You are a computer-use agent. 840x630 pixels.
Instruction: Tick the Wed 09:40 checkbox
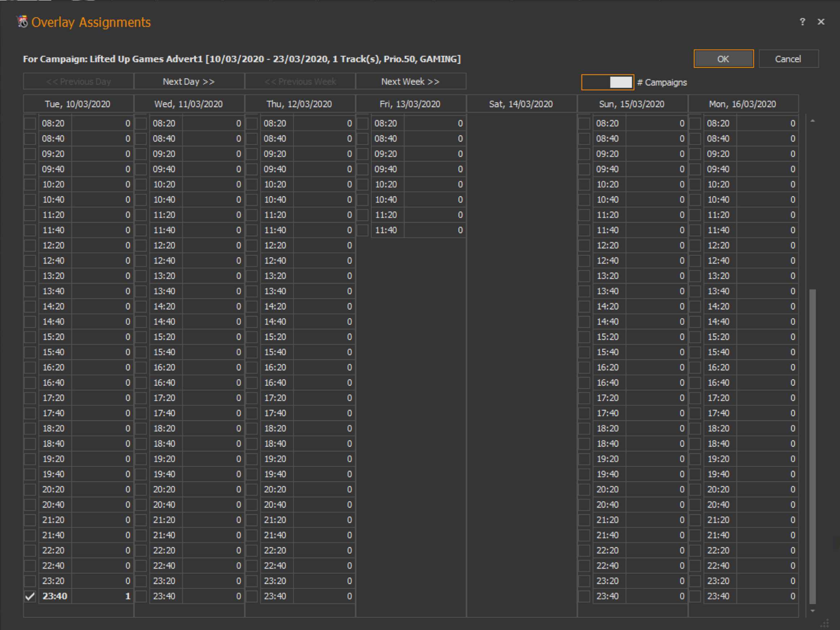(141, 169)
